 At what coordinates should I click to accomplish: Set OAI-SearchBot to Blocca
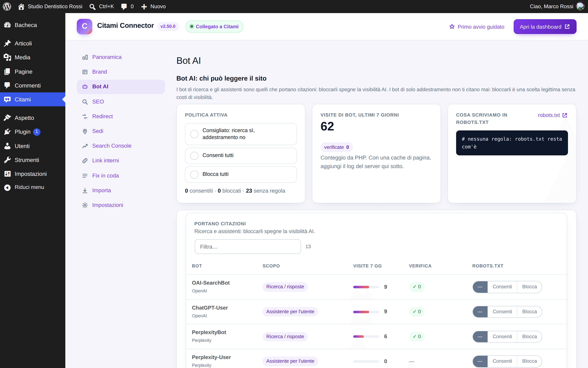[529, 287]
